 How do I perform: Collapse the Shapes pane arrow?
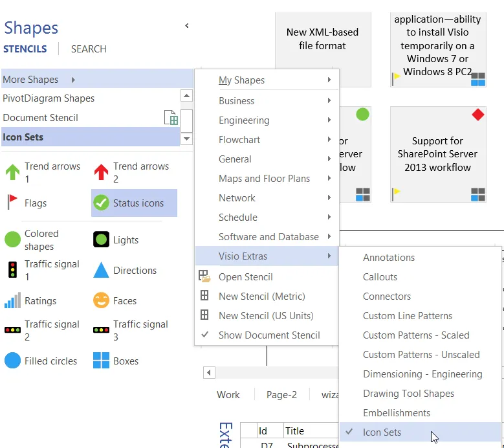187,26
